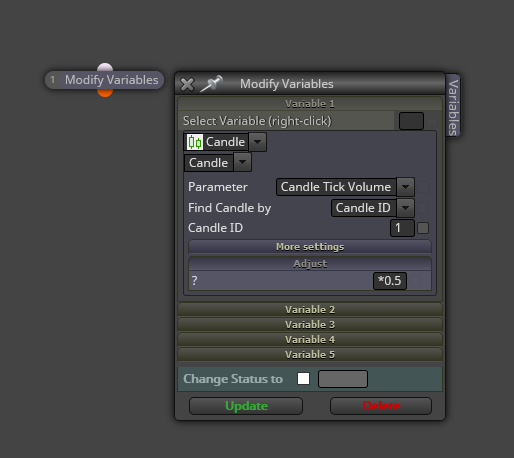Open the Candle category dropdown arrow

(257, 142)
